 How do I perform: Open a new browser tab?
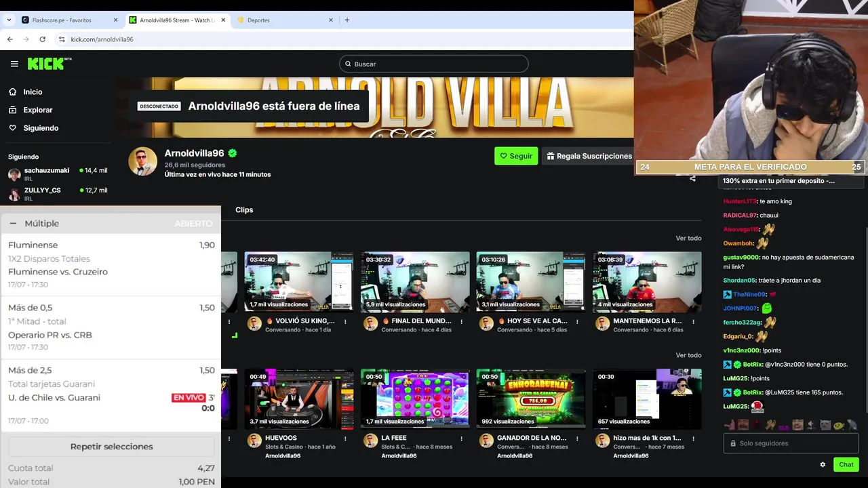pos(347,20)
